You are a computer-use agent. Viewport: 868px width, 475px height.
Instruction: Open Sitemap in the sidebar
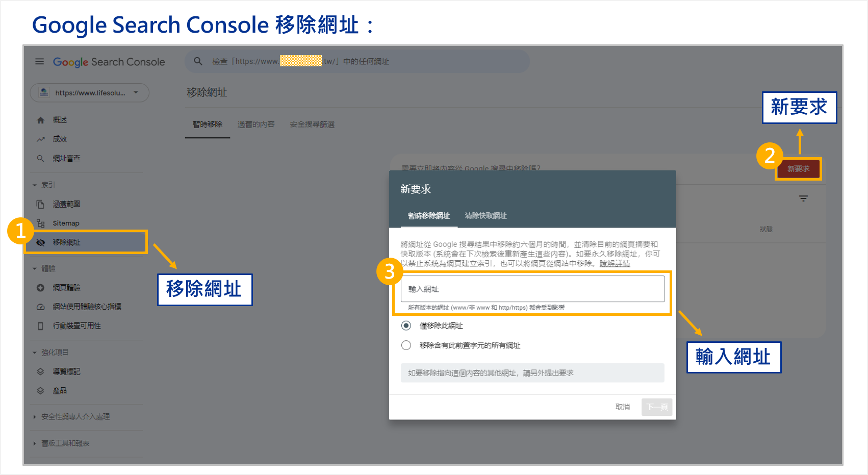[x=66, y=223]
